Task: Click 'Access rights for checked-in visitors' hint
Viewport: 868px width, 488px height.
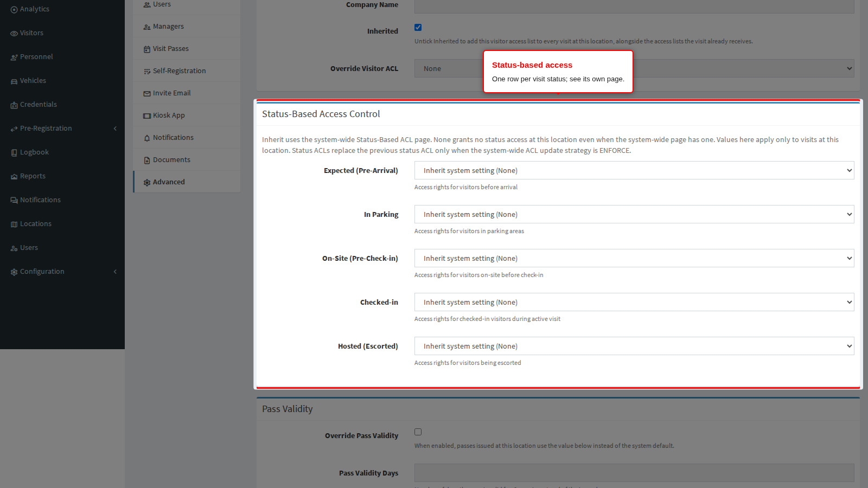Action: point(488,319)
